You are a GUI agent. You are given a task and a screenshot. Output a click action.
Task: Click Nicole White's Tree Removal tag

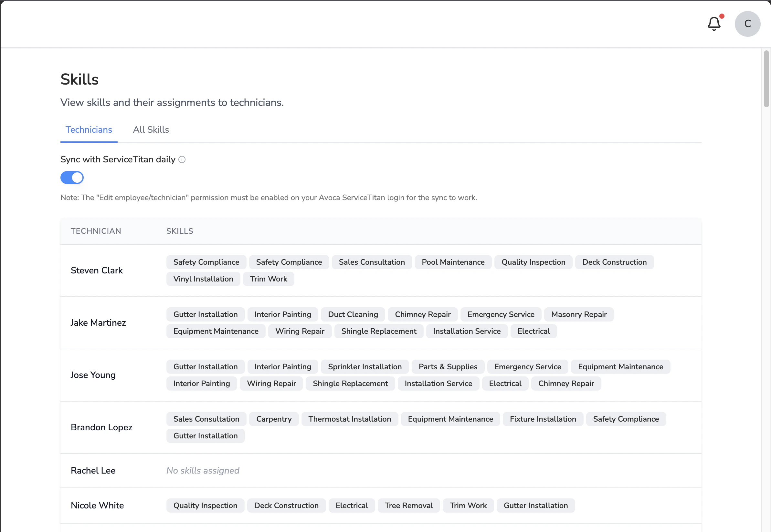408,505
